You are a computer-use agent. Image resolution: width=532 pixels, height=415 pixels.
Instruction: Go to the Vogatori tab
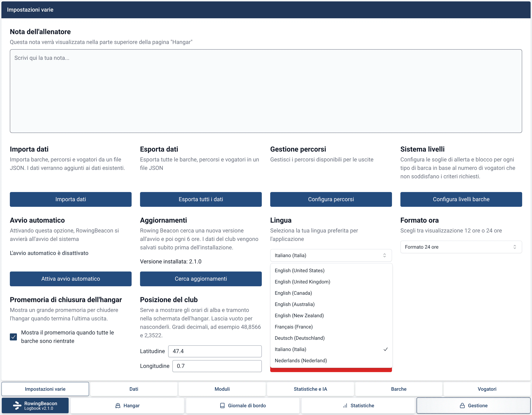pos(487,389)
